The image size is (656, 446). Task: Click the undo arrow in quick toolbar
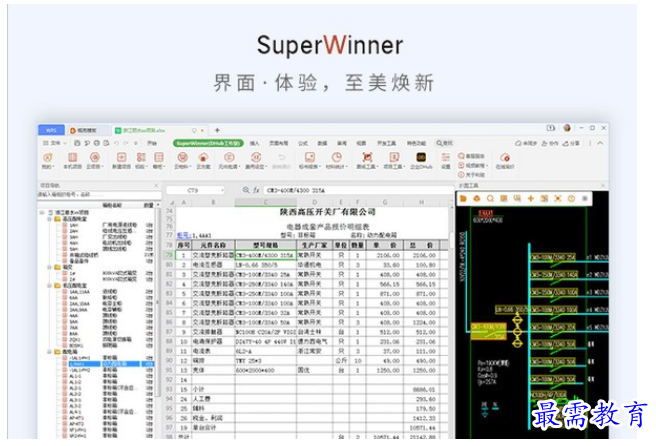[x=116, y=143]
